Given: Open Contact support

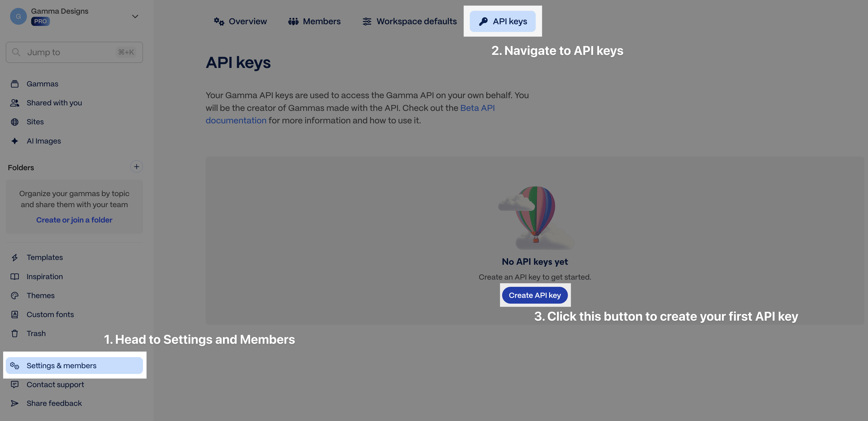Looking at the screenshot, I should tap(55, 384).
